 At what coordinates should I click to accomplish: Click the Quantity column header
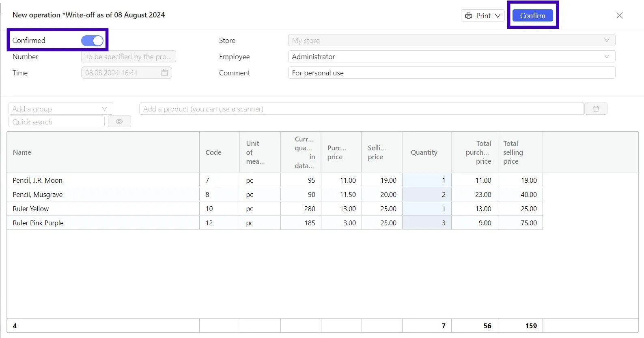426,152
